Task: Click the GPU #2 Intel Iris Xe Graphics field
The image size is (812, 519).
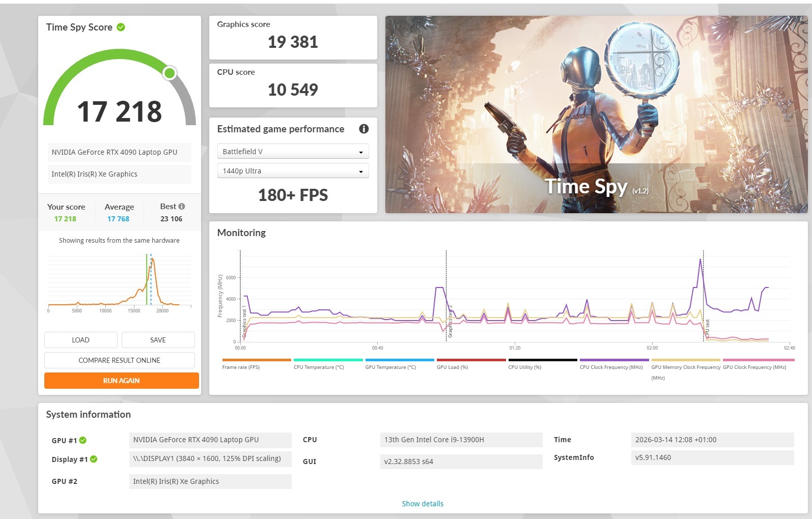Action: (210, 481)
